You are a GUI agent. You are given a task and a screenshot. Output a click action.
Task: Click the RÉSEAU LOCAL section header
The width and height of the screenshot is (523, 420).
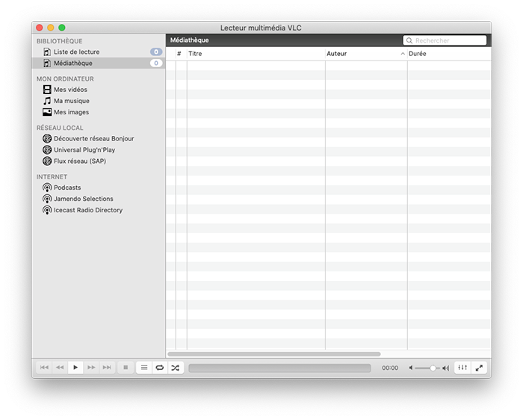60,128
